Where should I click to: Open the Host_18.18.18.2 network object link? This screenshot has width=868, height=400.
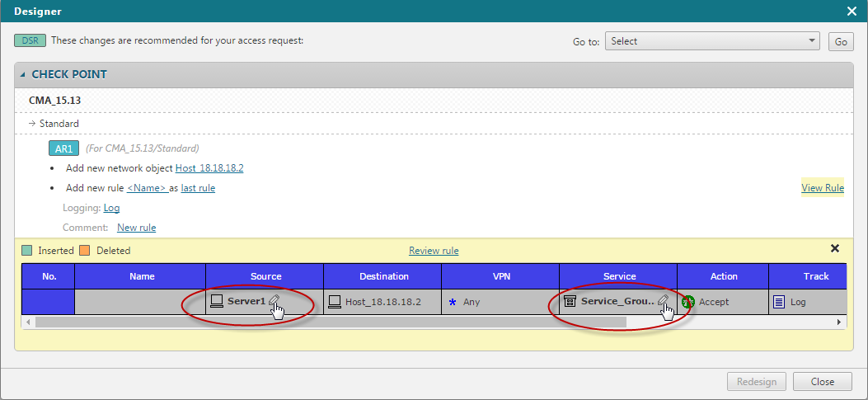(x=209, y=168)
